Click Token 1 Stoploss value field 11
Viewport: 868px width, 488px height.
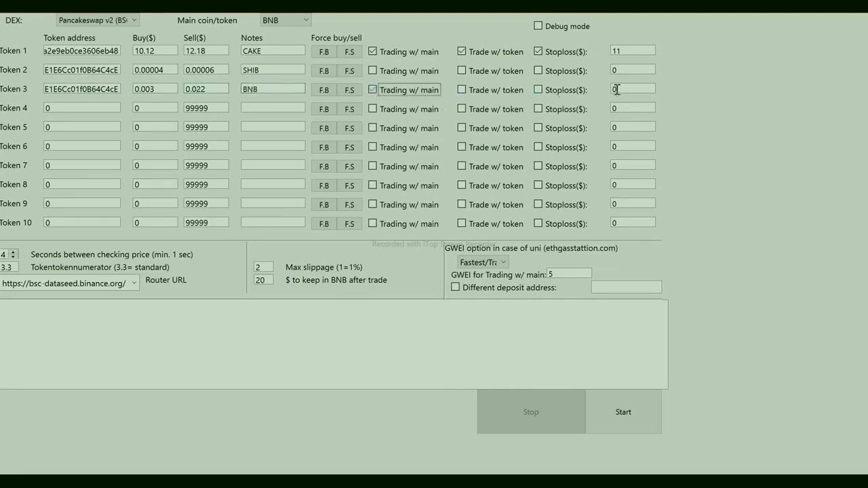pos(633,51)
